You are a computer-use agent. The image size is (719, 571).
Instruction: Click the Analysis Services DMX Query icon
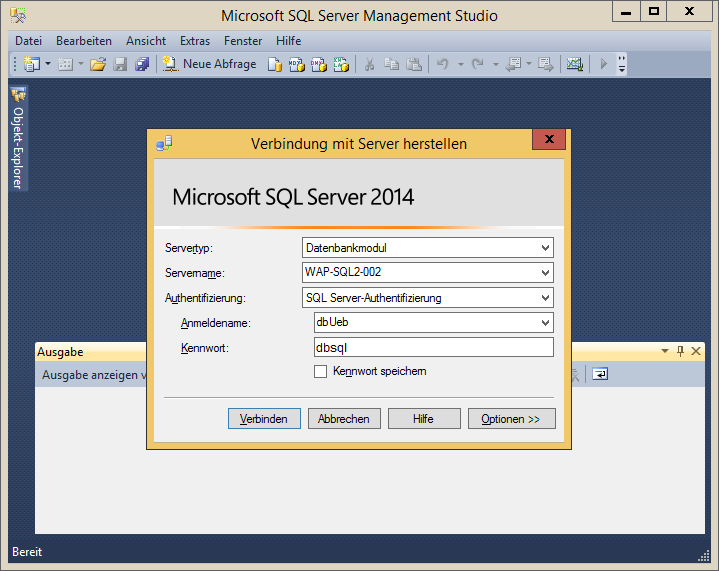pyautogui.click(x=319, y=64)
